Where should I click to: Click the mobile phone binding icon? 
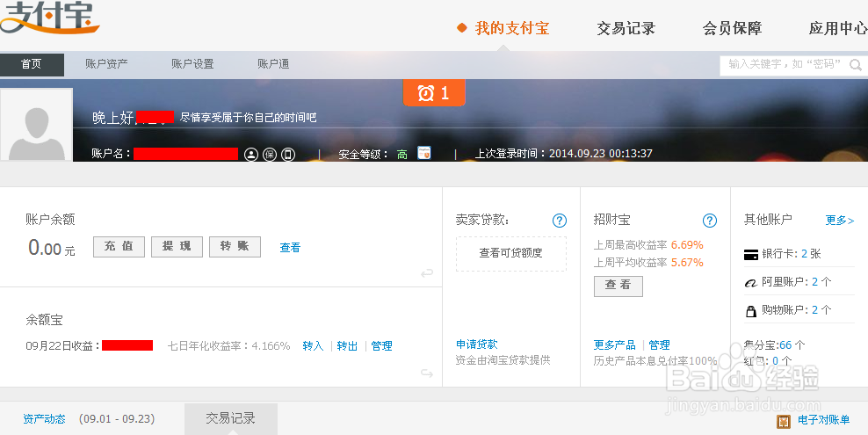288,155
